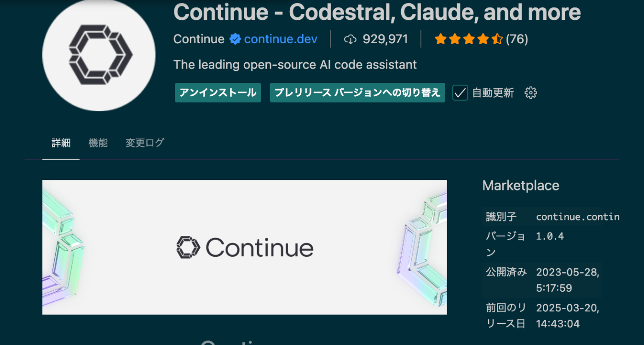Click the verified publisher badge next to Continue
This screenshot has width=644, height=345.
point(235,39)
